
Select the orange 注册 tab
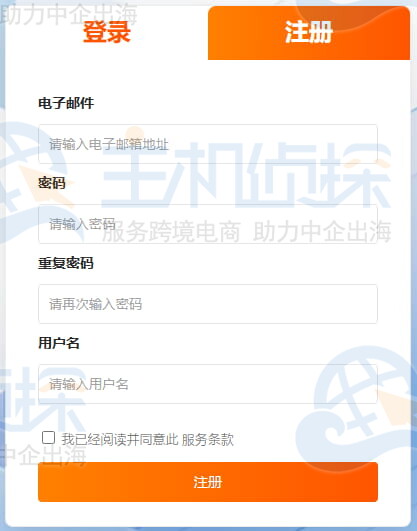[309, 33]
